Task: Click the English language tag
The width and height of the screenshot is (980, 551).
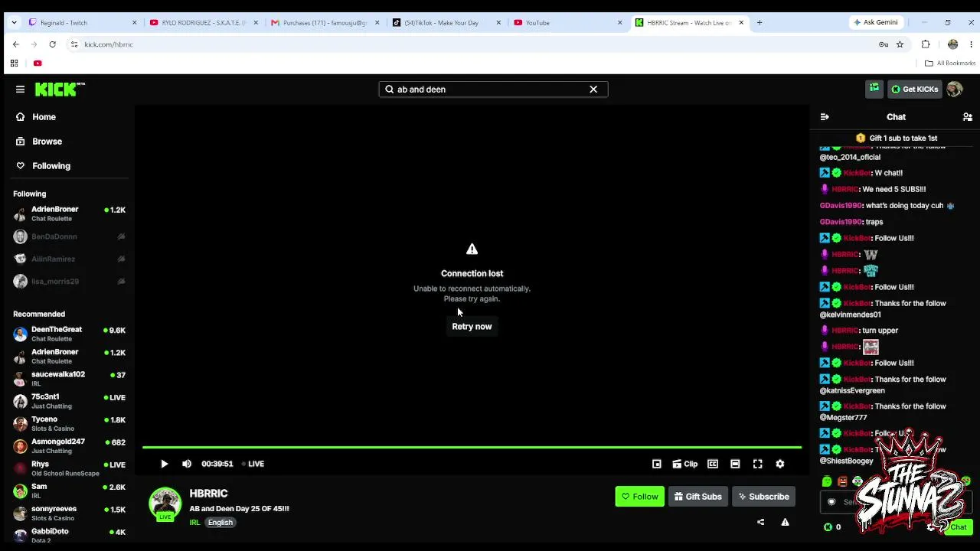Action: point(220,523)
